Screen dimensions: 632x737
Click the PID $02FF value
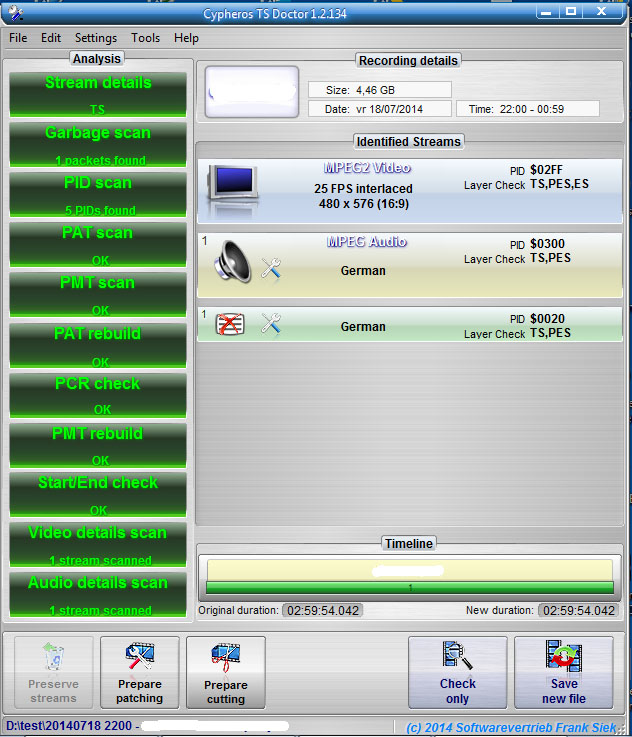(546, 170)
